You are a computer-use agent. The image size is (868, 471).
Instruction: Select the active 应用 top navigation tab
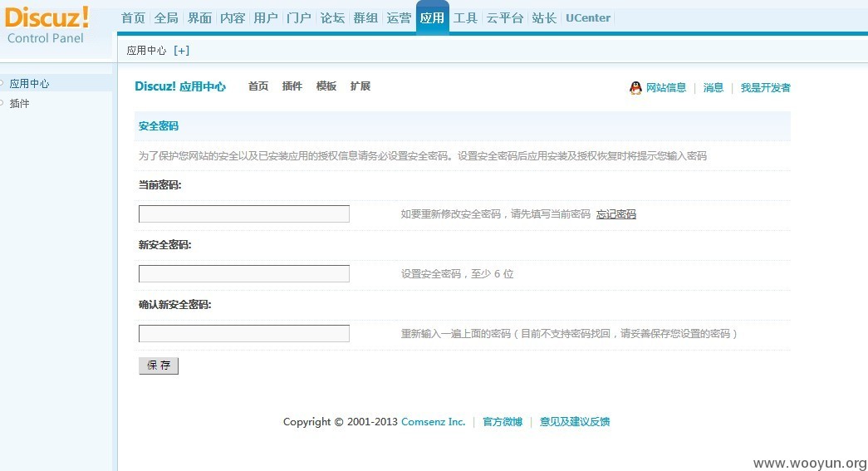[433, 17]
